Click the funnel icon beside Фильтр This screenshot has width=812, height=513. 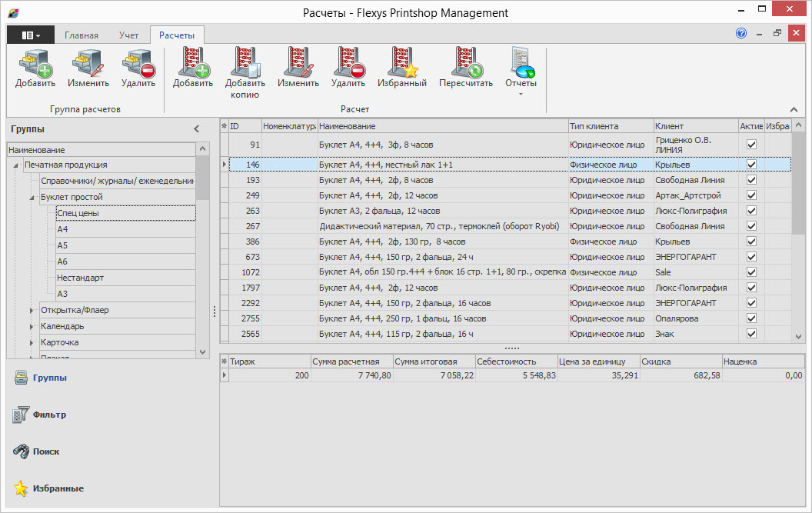coord(21,415)
